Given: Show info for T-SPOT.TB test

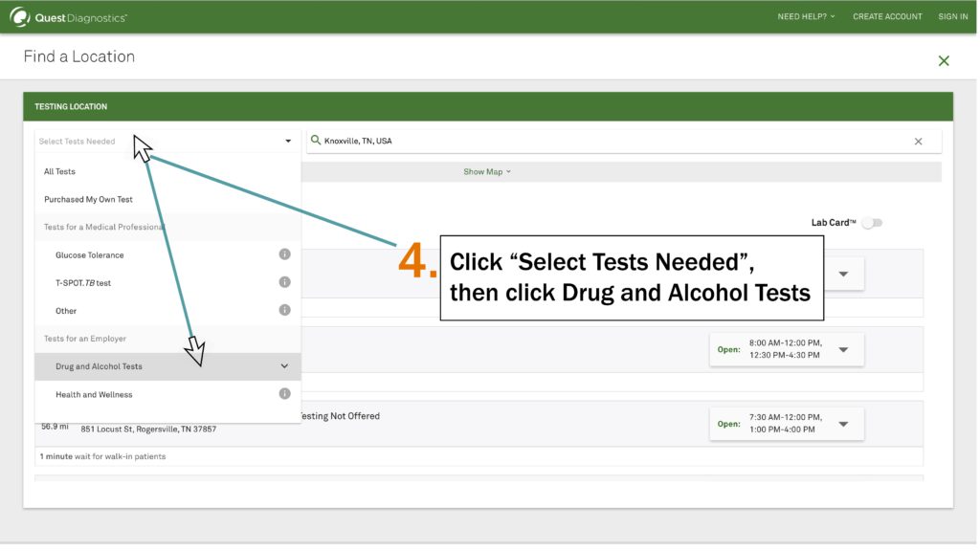Looking at the screenshot, I should point(284,282).
